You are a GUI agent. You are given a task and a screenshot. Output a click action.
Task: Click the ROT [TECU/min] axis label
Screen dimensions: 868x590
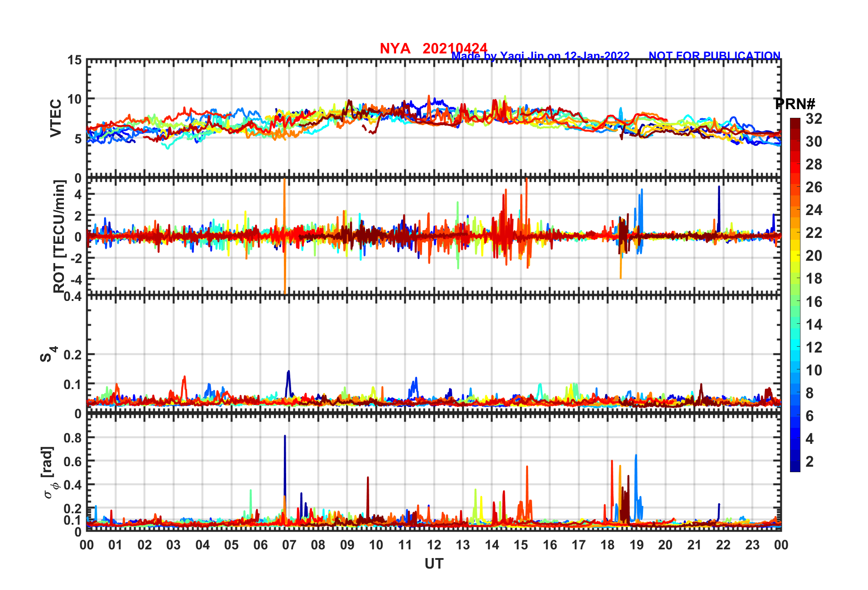click(x=59, y=236)
